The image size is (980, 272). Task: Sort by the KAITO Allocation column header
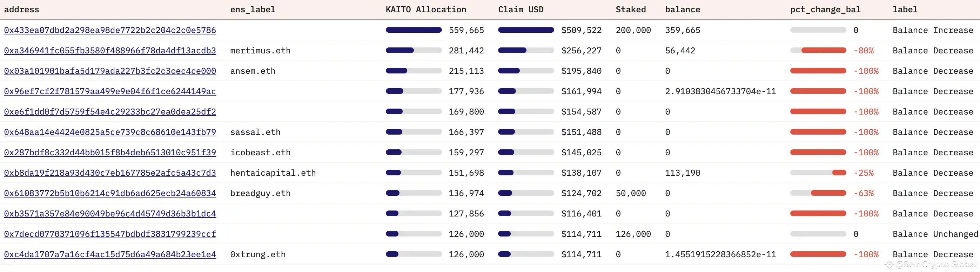click(x=426, y=9)
